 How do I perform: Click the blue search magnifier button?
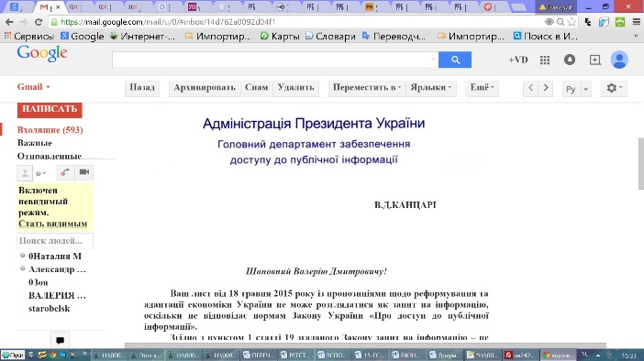(455, 60)
